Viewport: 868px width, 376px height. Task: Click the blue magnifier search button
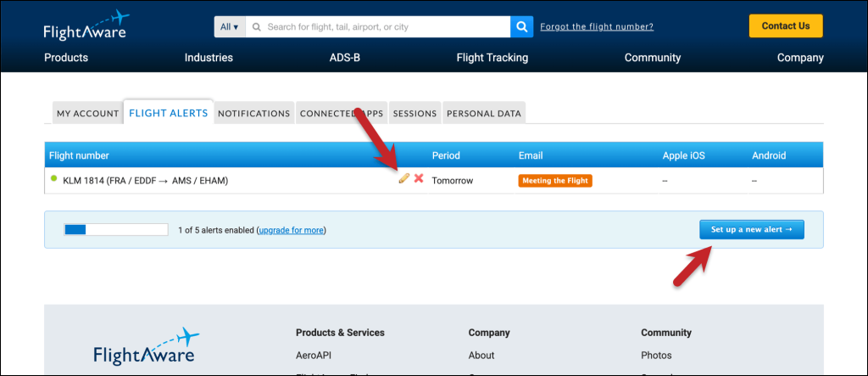click(x=521, y=26)
